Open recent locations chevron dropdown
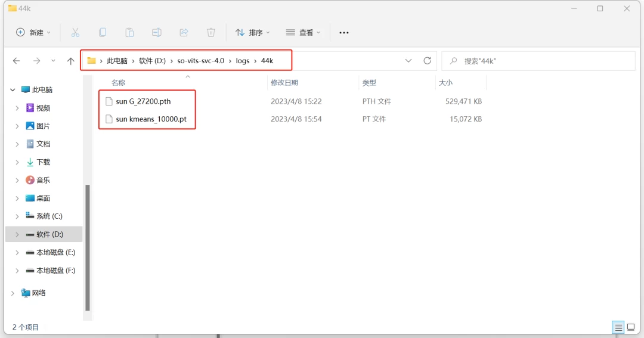This screenshot has height=338, width=644. pos(53,61)
